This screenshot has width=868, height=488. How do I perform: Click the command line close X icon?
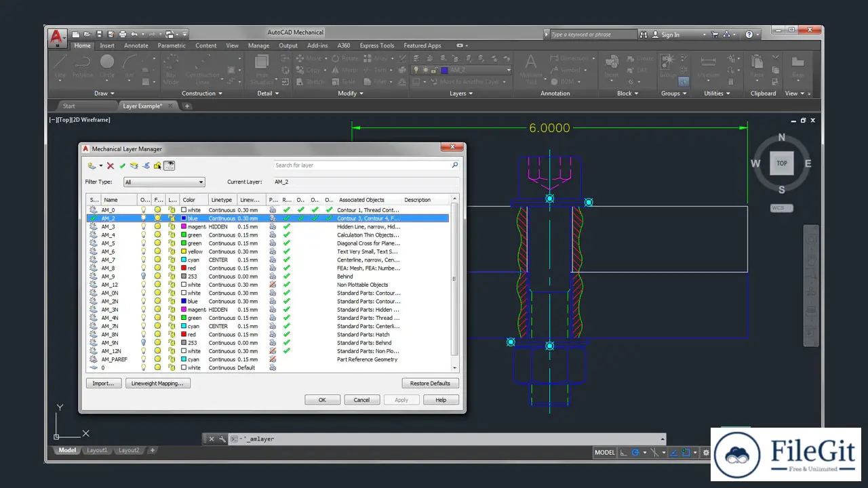pyautogui.click(x=212, y=439)
